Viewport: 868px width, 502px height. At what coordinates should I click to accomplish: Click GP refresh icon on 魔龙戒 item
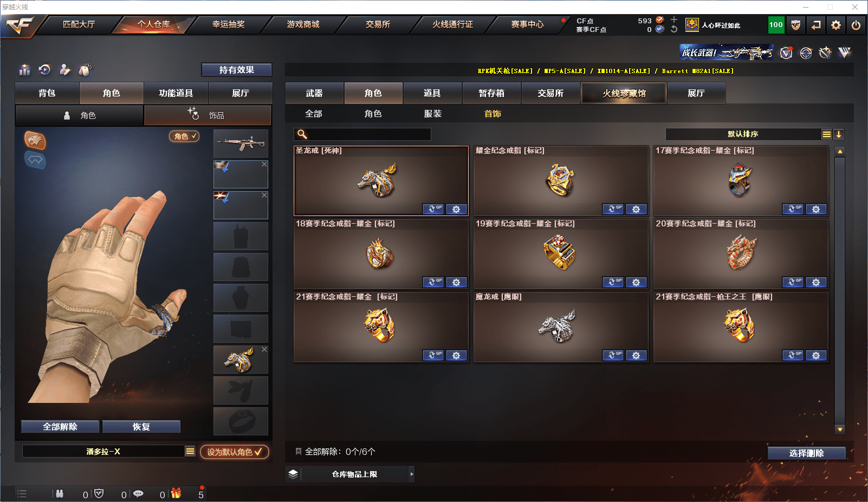pyautogui.click(x=613, y=355)
